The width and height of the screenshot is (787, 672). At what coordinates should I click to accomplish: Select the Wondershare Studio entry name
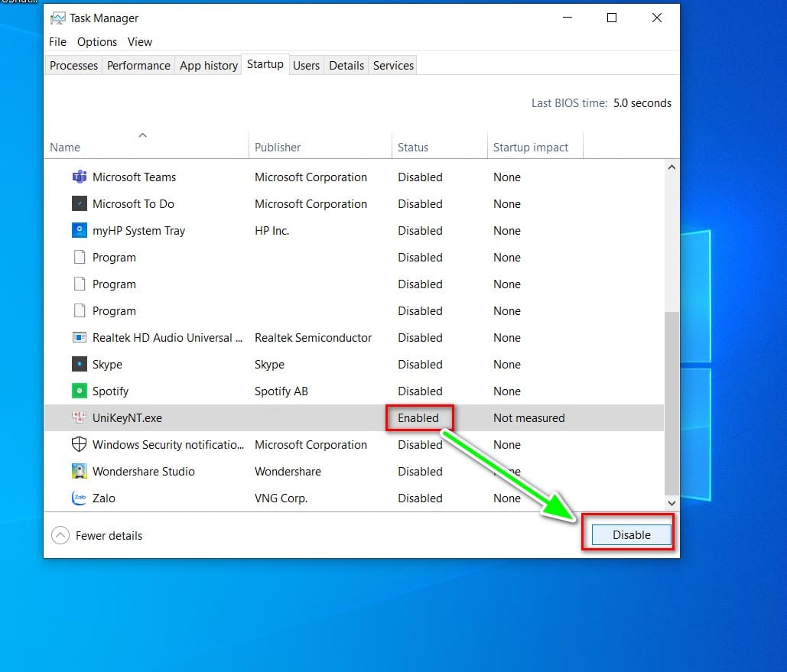(144, 471)
